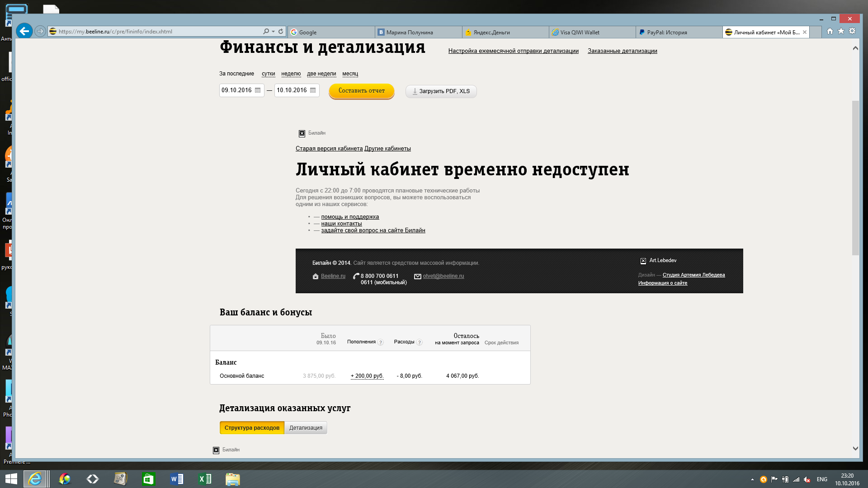
Task: Click the scrollbar up arrow
Action: [x=855, y=48]
